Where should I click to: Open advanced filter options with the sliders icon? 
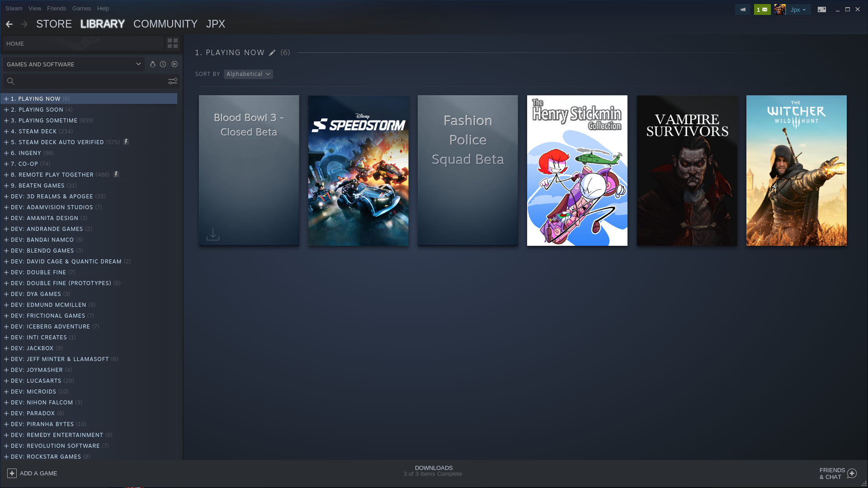[x=173, y=81]
